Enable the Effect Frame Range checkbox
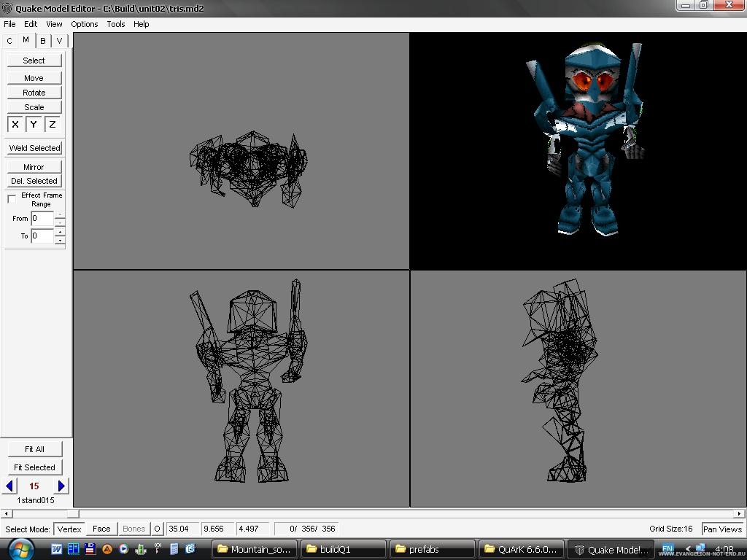747x560 pixels. coord(12,199)
